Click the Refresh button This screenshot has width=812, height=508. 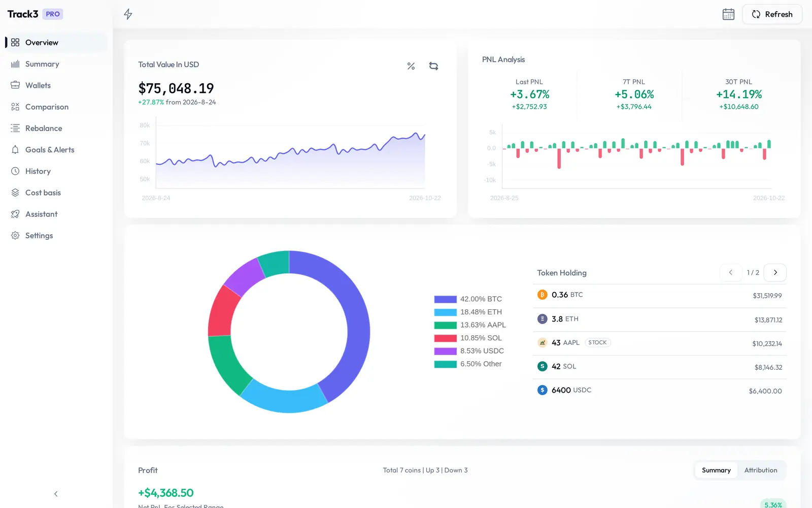tap(772, 14)
